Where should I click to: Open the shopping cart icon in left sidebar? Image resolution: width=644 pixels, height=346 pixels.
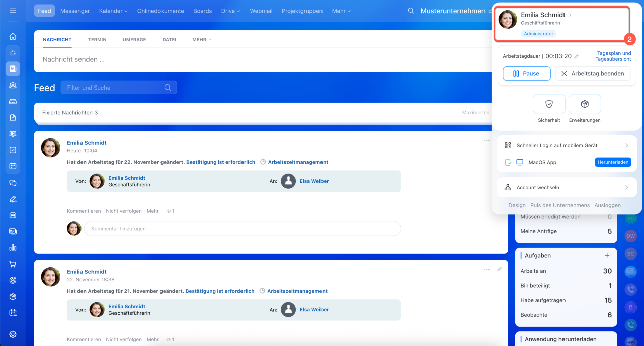(13, 264)
